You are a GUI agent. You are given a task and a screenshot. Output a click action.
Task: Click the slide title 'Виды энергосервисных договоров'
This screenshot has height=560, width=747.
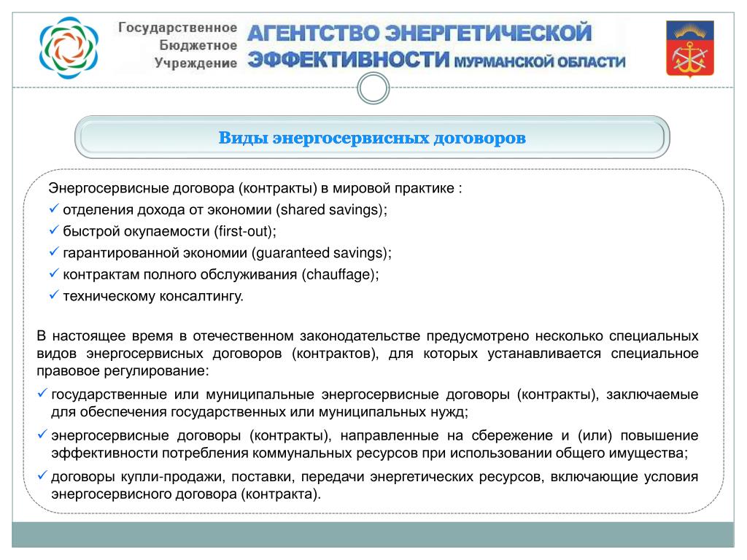[372, 138]
